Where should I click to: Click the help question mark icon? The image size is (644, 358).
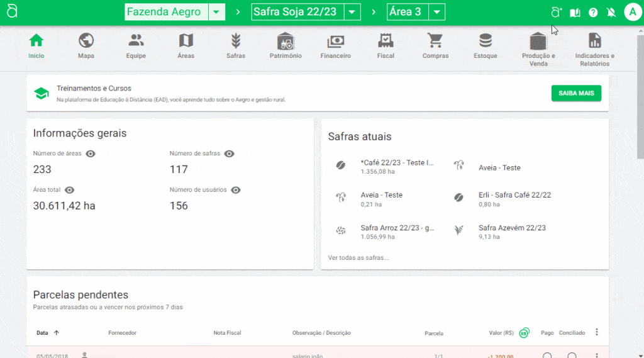(593, 13)
